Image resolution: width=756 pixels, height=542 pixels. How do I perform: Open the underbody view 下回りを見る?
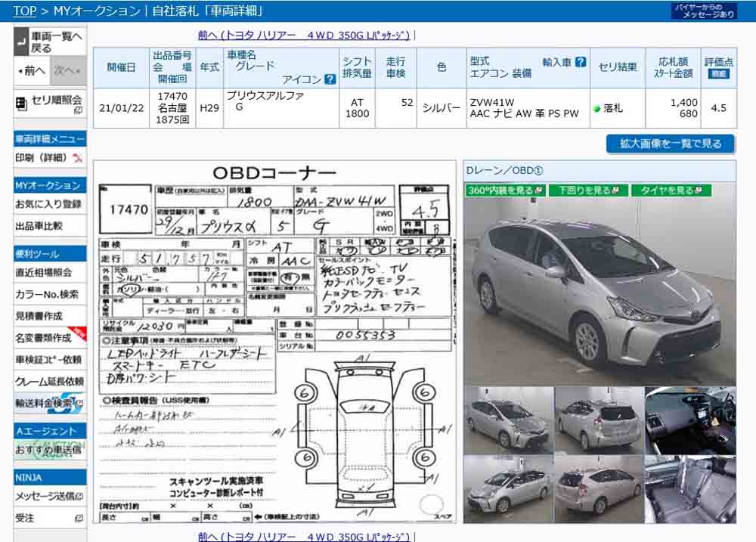[x=588, y=190]
